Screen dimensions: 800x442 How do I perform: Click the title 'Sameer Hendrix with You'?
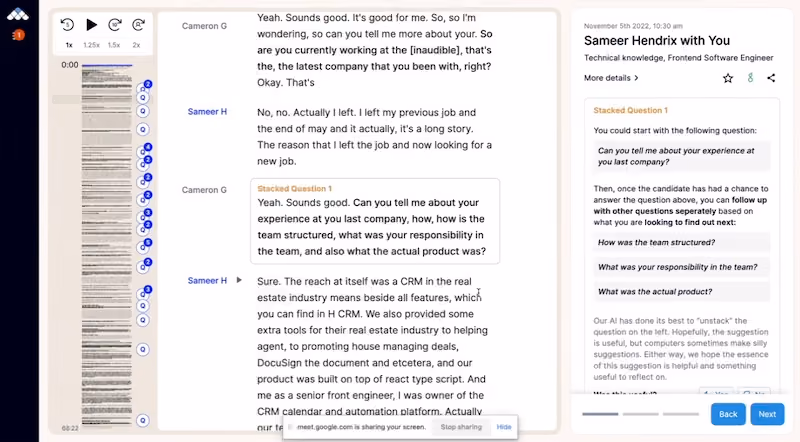pos(657,41)
